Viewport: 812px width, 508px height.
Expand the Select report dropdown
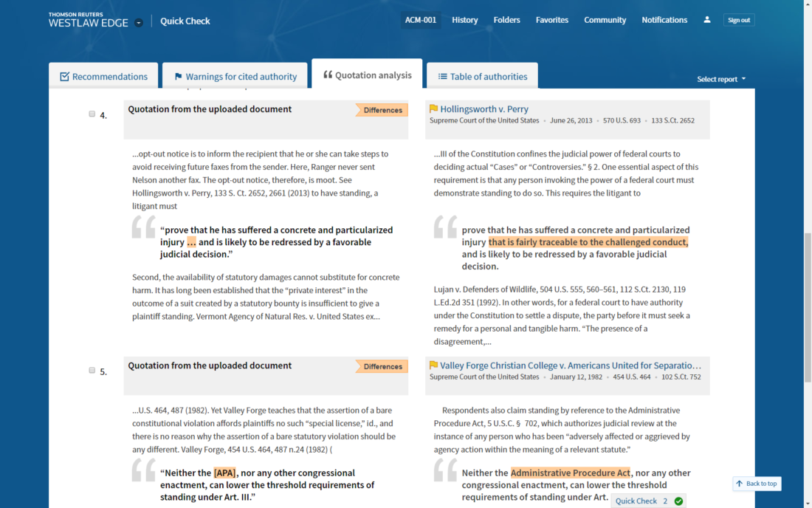721,79
